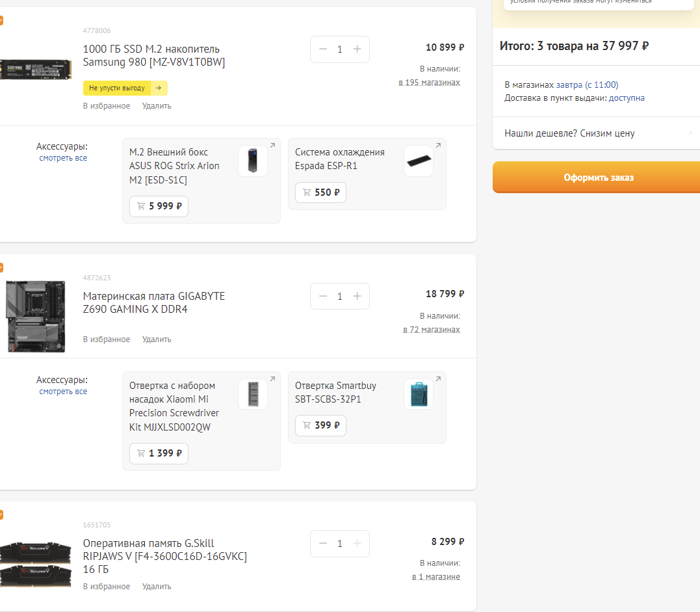
Task: Add ASUS ROG Strix Arion box to cart
Action: pyautogui.click(x=159, y=206)
